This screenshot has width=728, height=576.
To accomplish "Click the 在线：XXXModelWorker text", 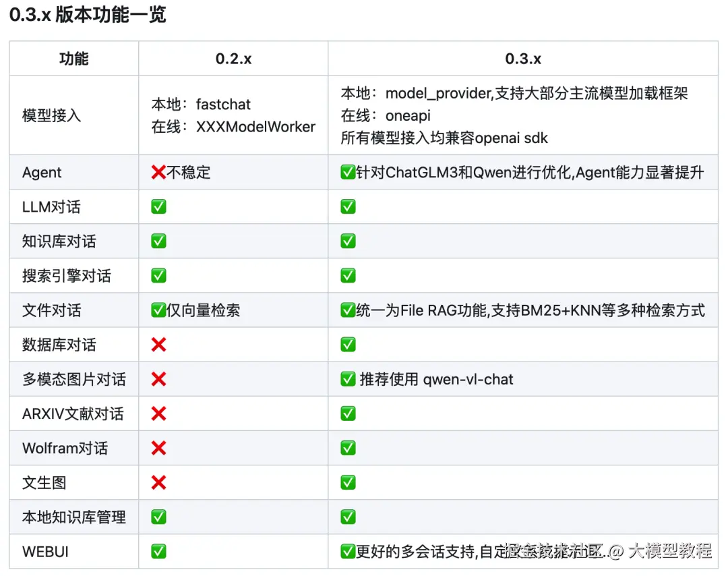I will (x=233, y=127).
